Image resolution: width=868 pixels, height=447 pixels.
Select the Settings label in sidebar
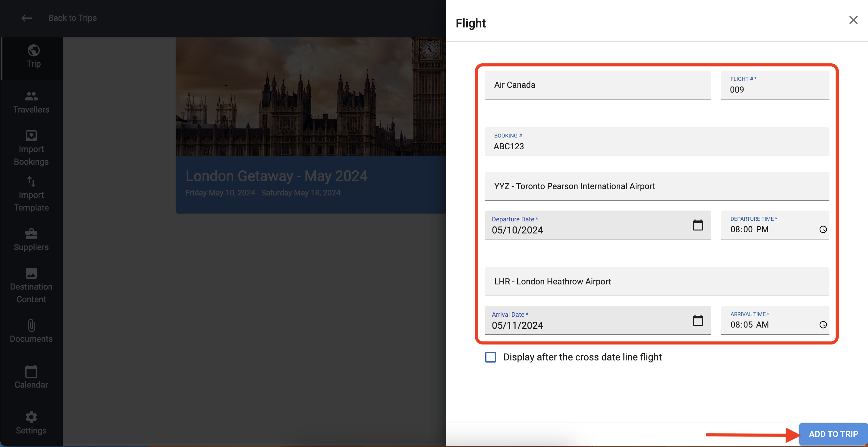(31, 430)
